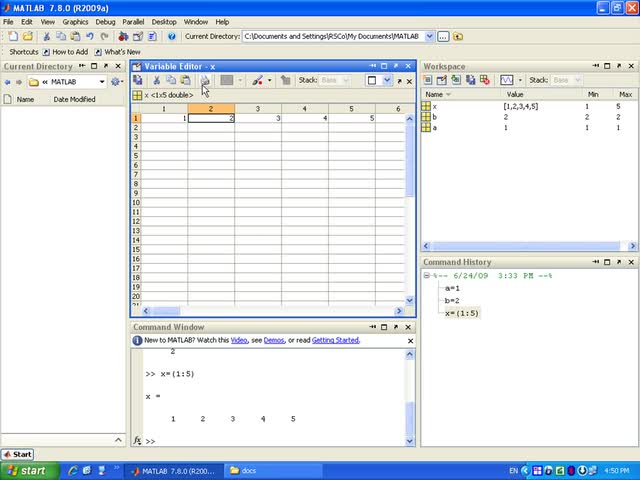Click the Open File folder icon in main toolbar
Screen dimensions: 640x480
28,36
